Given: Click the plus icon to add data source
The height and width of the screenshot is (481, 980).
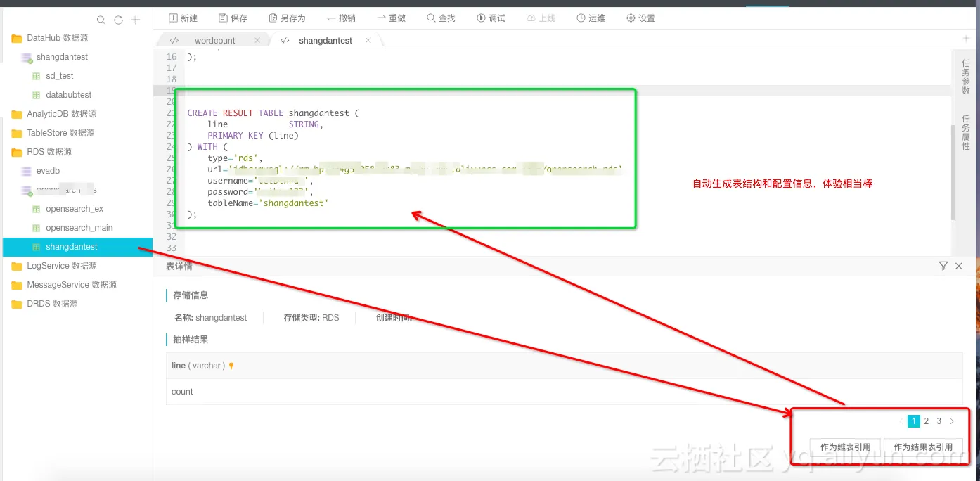Looking at the screenshot, I should 136,20.
